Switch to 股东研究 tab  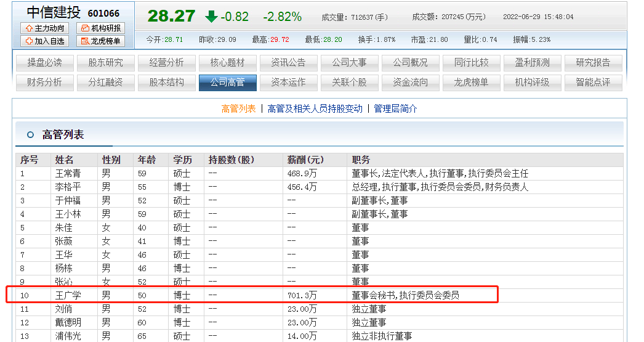[x=105, y=63]
